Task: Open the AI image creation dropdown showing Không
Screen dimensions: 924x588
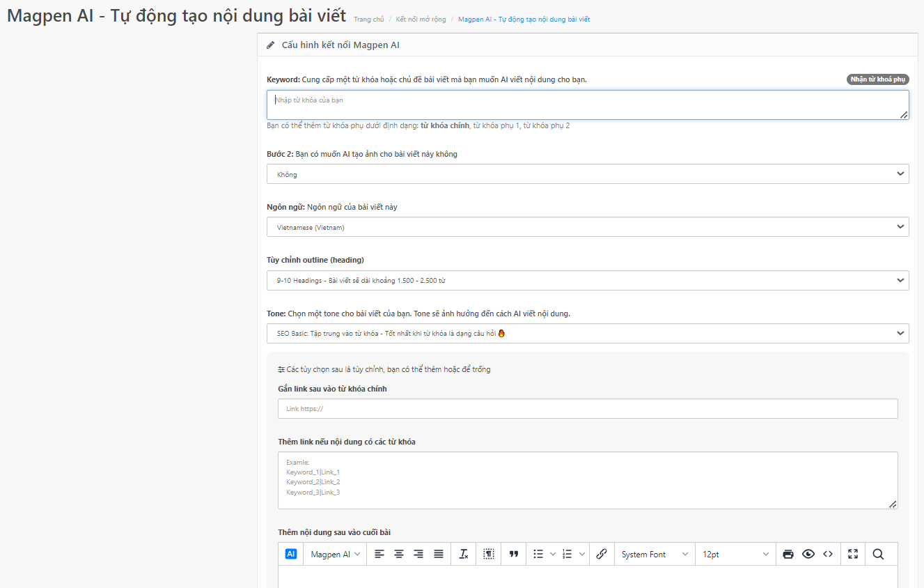Action: coord(588,174)
